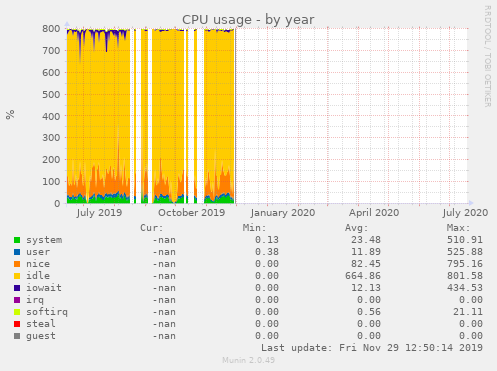Click the 'Munin 2.0.49' version text
Image resolution: width=497 pixels, height=371 pixels.
(x=249, y=360)
